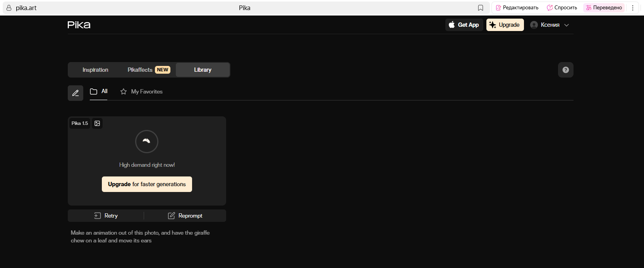Image resolution: width=644 pixels, height=268 pixels.
Task: Click the Pika logo in header
Action: click(x=79, y=25)
